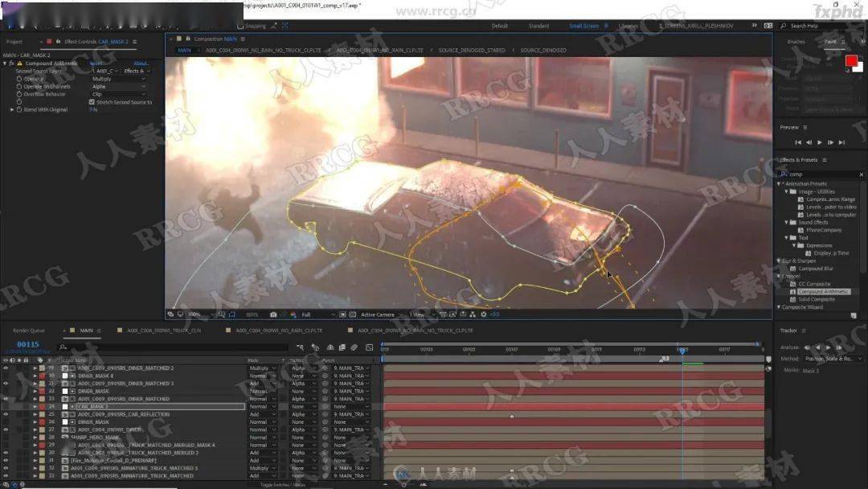Image resolution: width=868 pixels, height=489 pixels.
Task: Click the red foreground color swatch
Action: (851, 60)
